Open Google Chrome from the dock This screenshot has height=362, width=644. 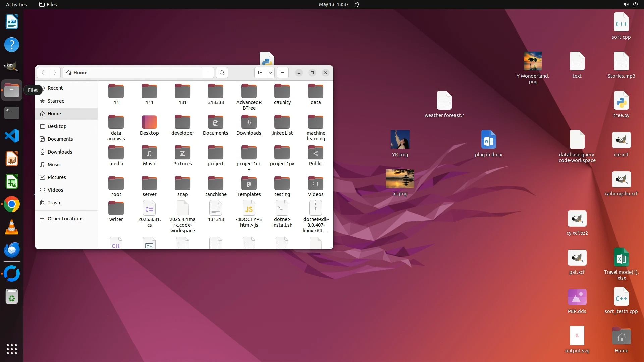click(x=12, y=204)
